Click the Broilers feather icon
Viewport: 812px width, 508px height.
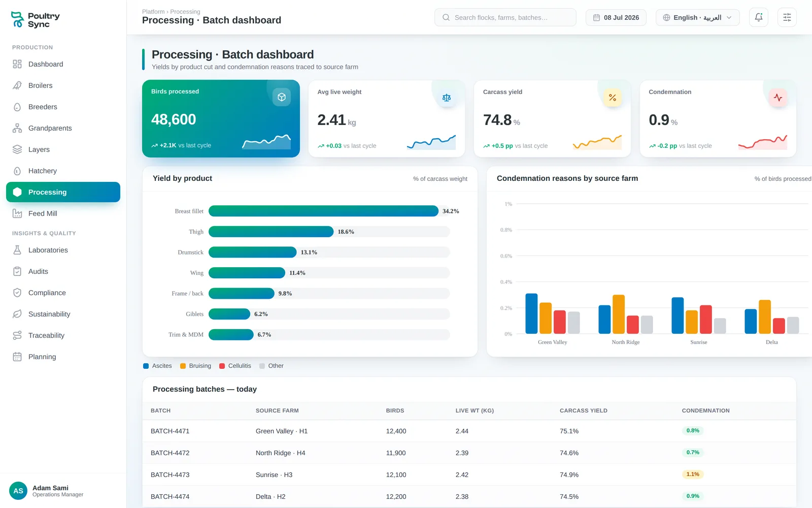[x=17, y=85]
